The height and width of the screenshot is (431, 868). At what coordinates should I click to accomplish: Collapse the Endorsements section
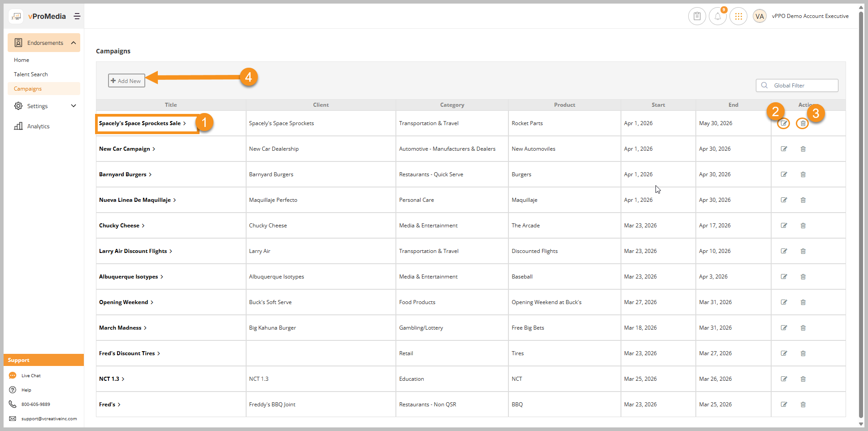click(73, 43)
